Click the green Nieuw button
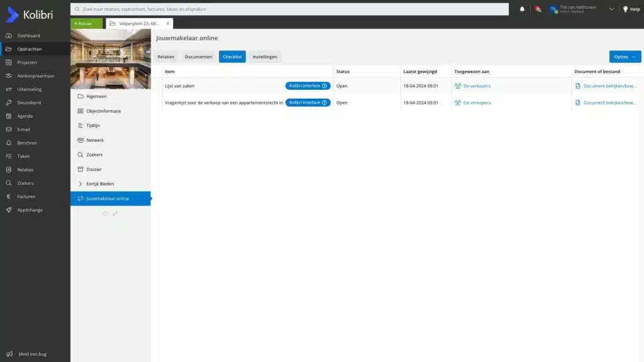 coord(85,23)
